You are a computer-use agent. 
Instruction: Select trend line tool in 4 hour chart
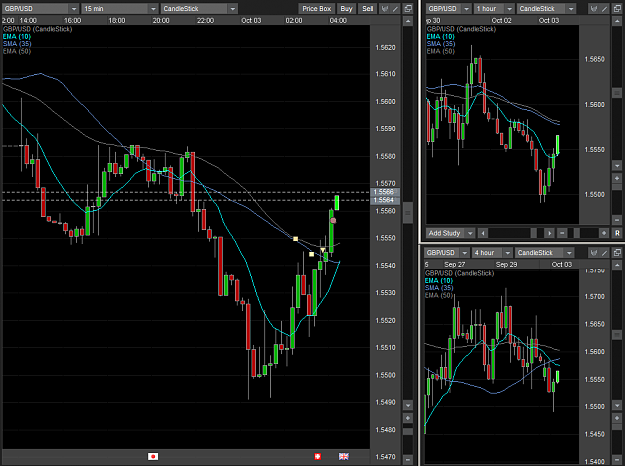605,253
